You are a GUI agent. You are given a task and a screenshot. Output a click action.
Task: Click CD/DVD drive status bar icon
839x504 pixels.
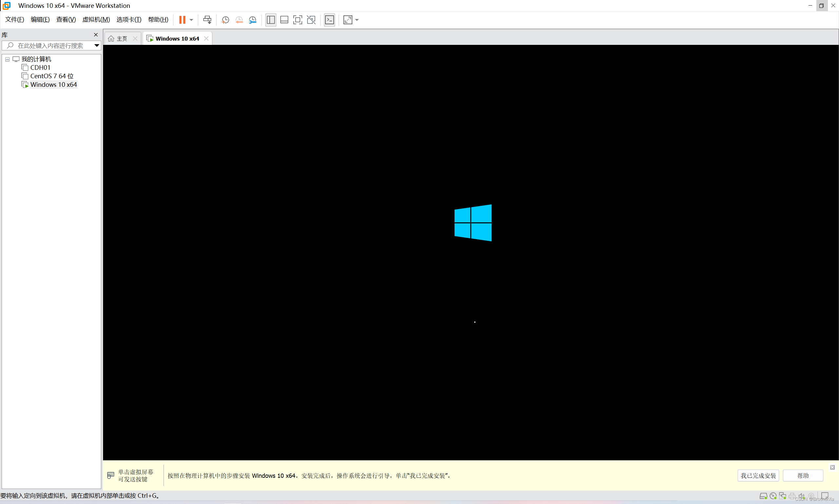click(773, 496)
